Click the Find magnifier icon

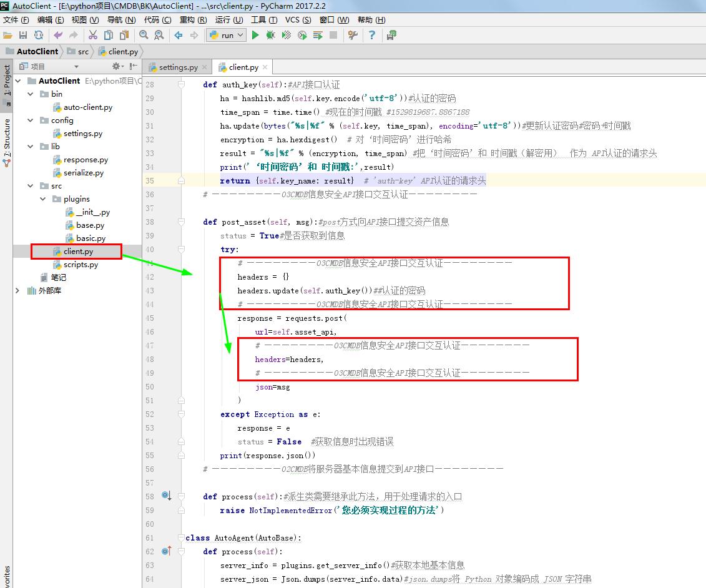tap(144, 35)
